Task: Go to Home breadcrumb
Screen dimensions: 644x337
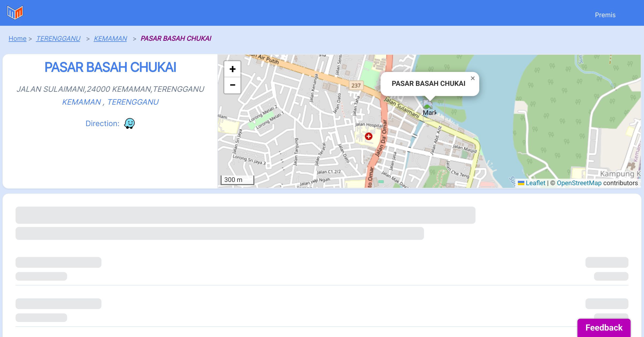Action: point(17,39)
